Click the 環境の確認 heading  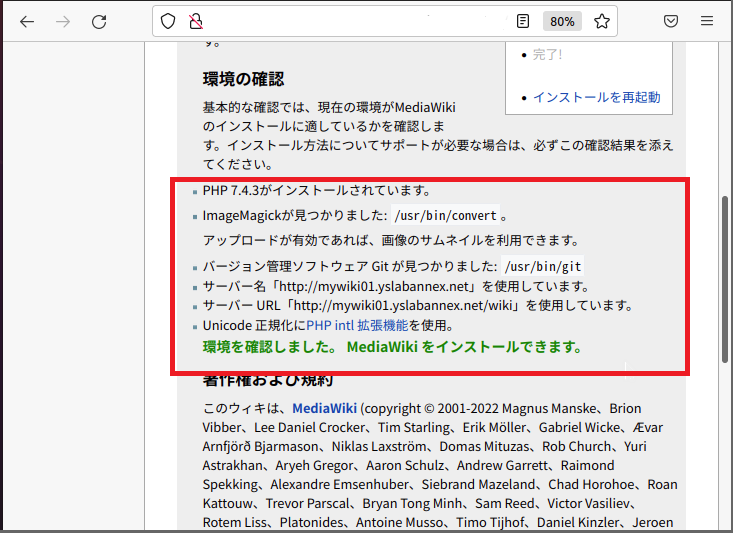(244, 79)
